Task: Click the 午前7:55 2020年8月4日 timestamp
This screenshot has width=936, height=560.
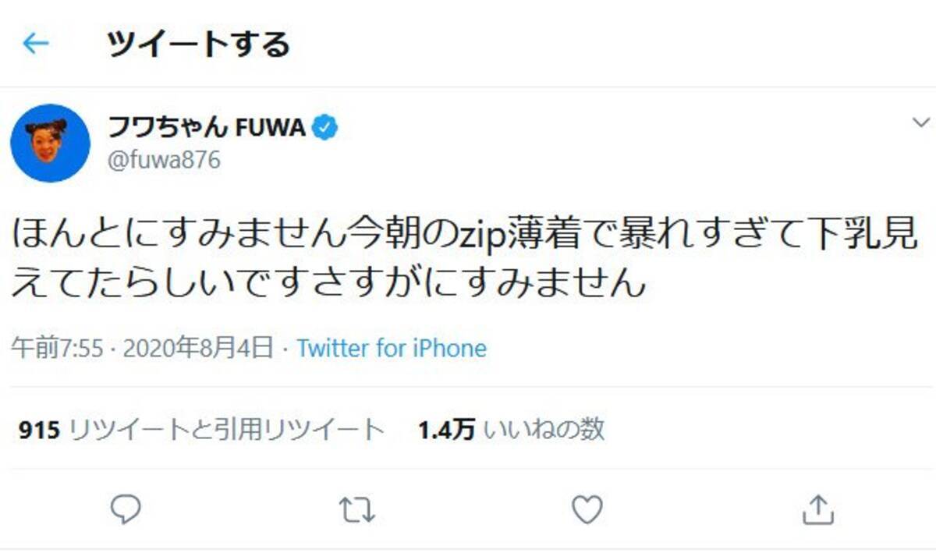Action: (142, 348)
